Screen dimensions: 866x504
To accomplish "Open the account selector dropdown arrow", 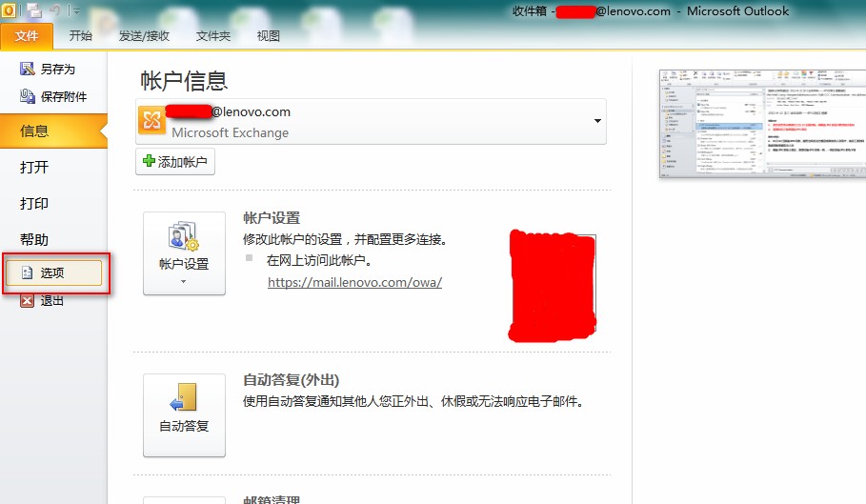I will (x=597, y=121).
